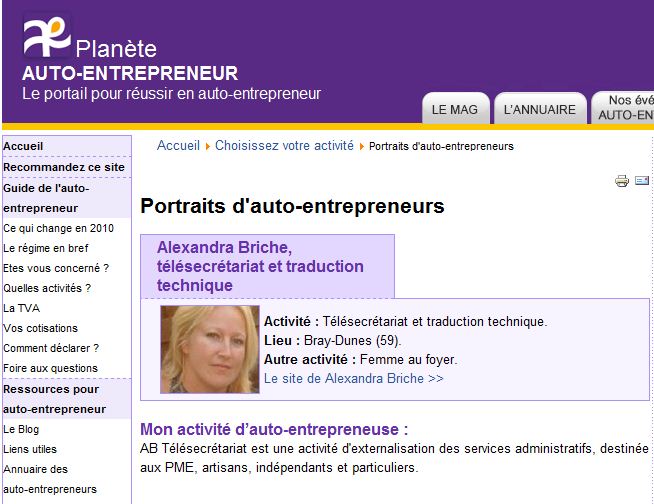Open Ce qui change en 2010

pyautogui.click(x=58, y=228)
